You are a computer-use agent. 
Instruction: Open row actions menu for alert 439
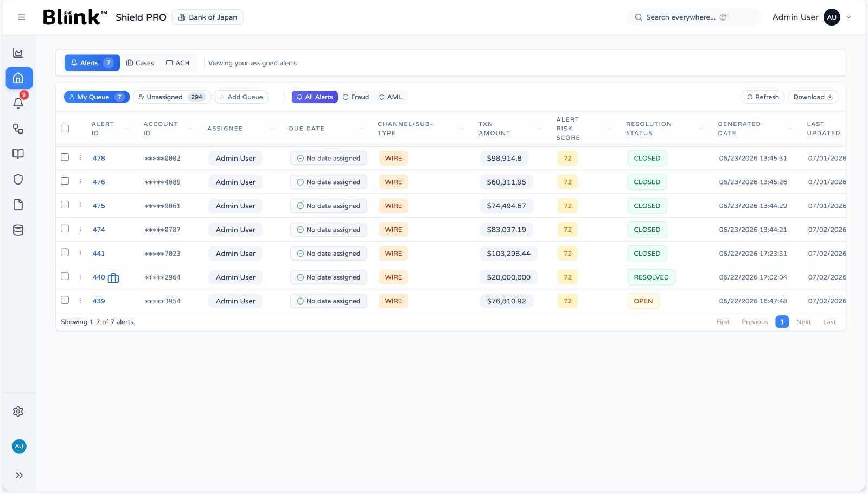coord(80,301)
